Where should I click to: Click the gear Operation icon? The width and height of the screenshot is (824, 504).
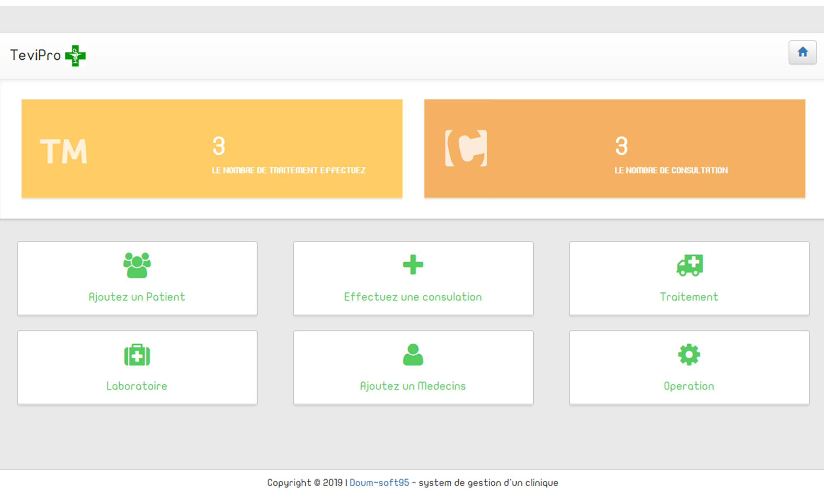coord(689,355)
